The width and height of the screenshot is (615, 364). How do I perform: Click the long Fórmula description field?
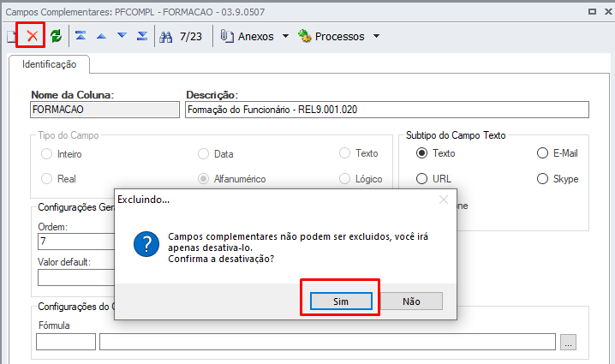327,342
